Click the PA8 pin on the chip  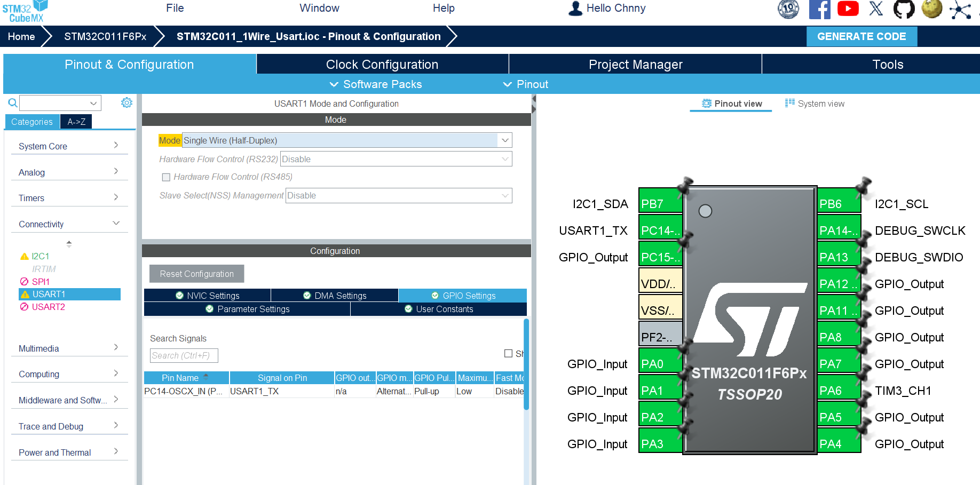tap(839, 334)
